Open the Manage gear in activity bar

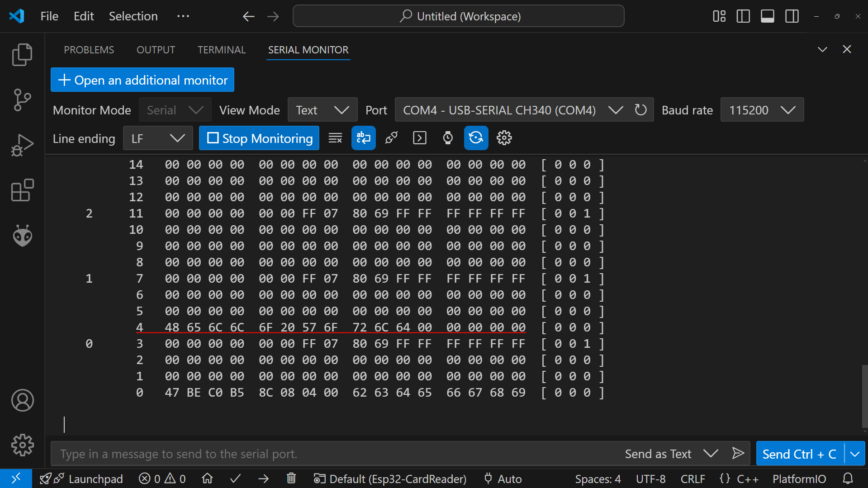tap(22, 445)
